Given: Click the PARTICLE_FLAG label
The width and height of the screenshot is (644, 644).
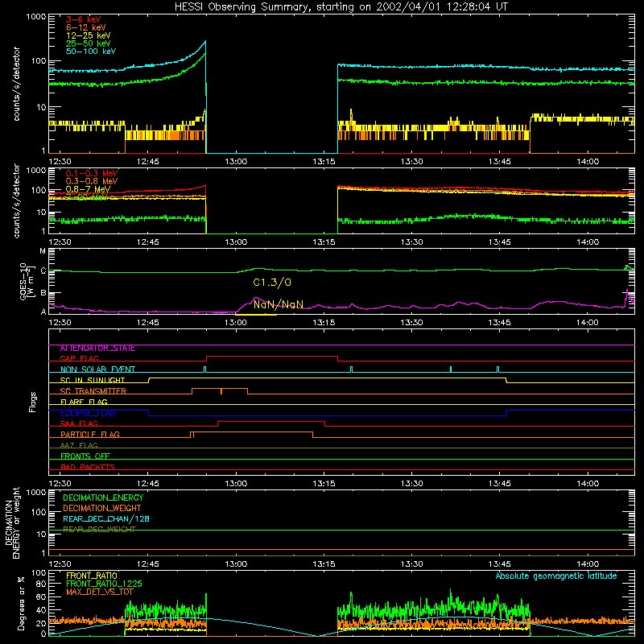Looking at the screenshot, I should click(x=90, y=435).
